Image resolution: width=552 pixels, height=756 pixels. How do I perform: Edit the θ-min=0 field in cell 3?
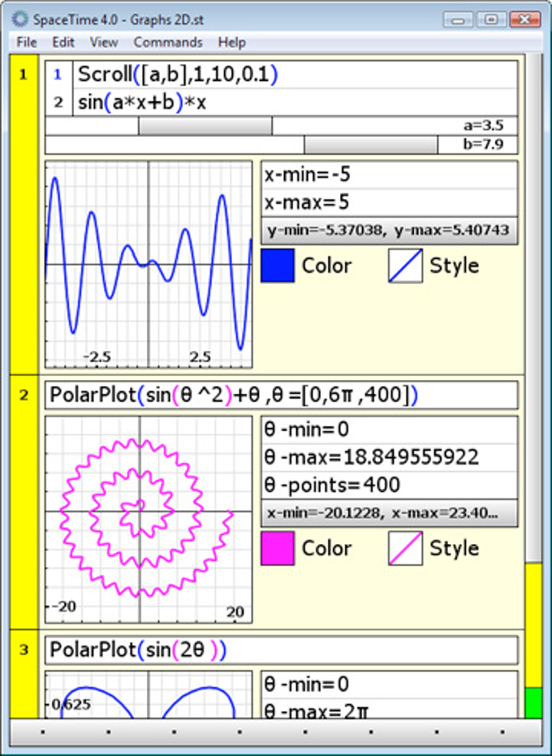tap(389, 685)
